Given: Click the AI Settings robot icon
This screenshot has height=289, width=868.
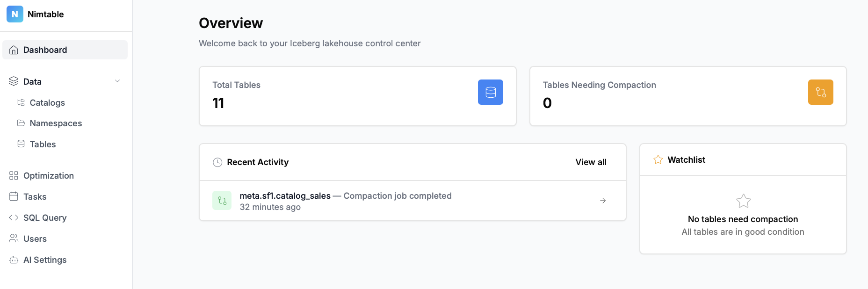Looking at the screenshot, I should point(14,260).
